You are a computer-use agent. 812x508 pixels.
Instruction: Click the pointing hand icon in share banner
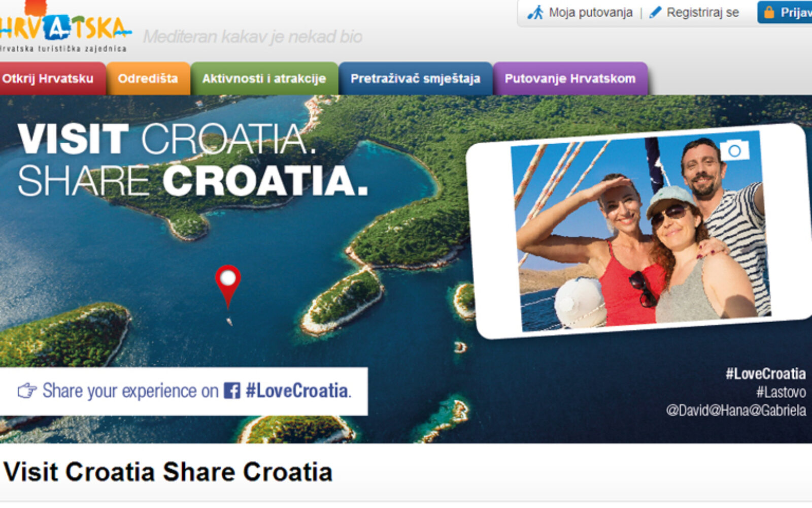coord(27,391)
